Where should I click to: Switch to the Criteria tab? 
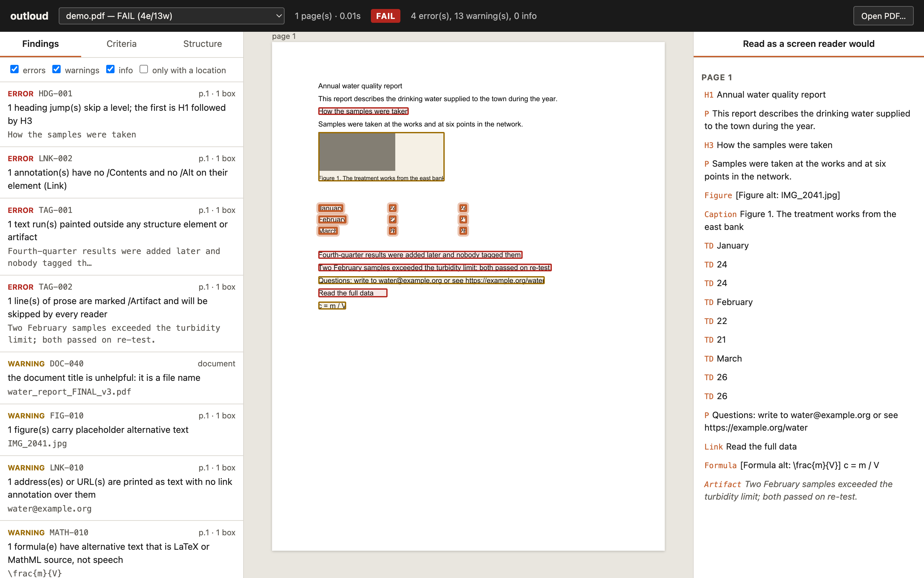[121, 44]
